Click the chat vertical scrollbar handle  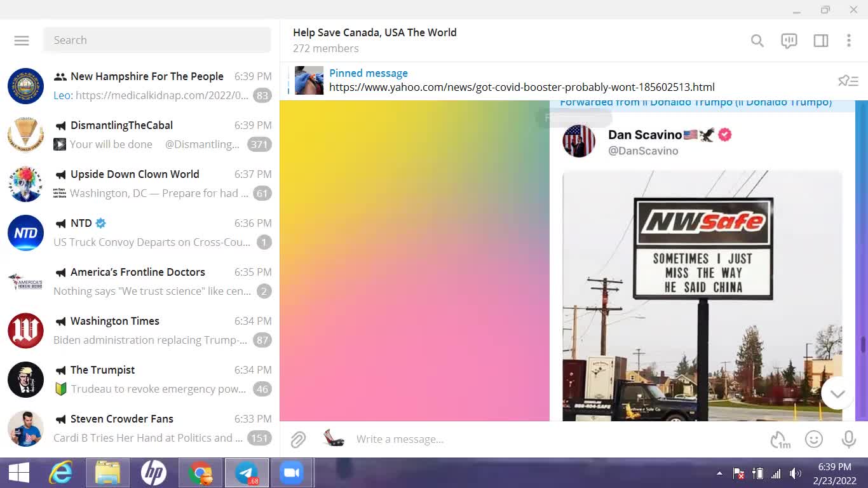click(862, 344)
